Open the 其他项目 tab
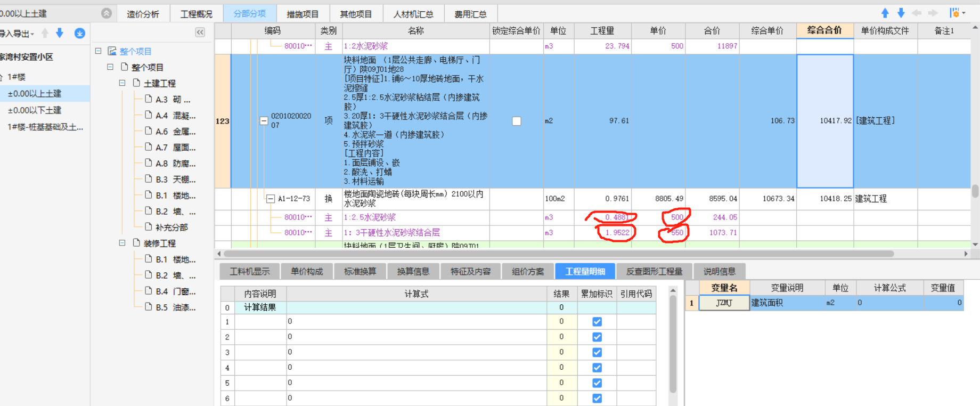Viewport: 980px width, 406px height. 356,14
